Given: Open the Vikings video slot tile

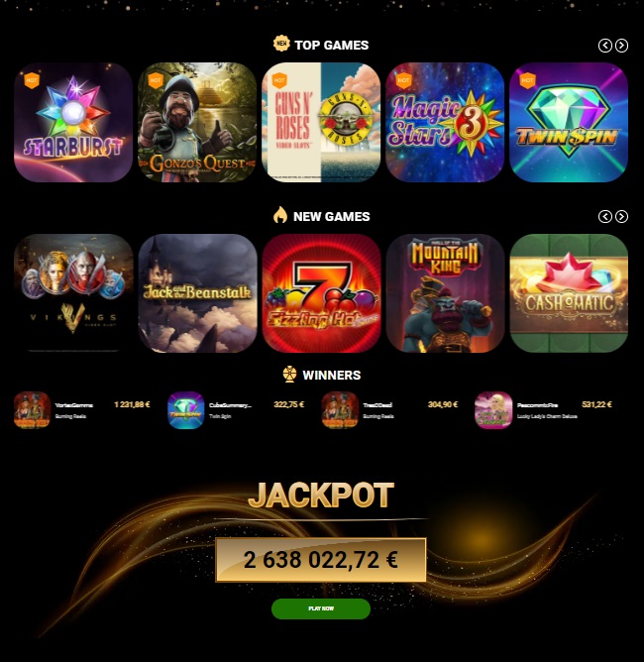Looking at the screenshot, I should [73, 293].
